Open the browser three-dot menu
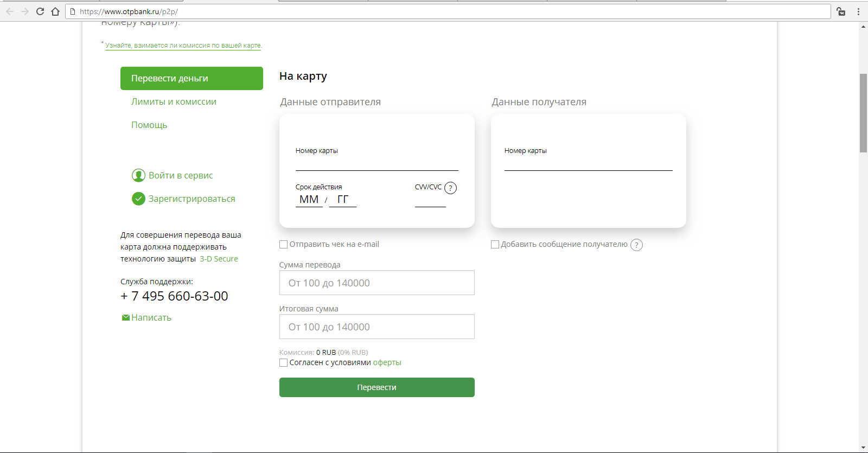The image size is (868, 453). click(858, 11)
